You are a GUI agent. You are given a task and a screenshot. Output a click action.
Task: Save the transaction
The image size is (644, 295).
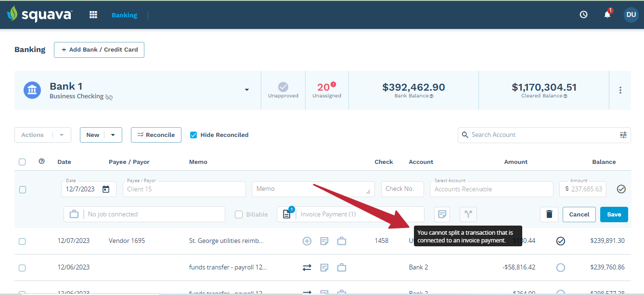pos(614,215)
